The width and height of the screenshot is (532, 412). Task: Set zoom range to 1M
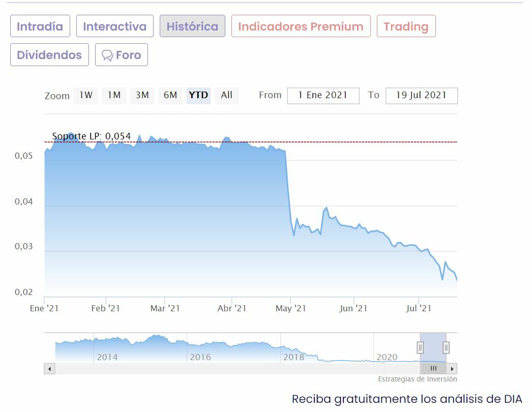click(114, 95)
